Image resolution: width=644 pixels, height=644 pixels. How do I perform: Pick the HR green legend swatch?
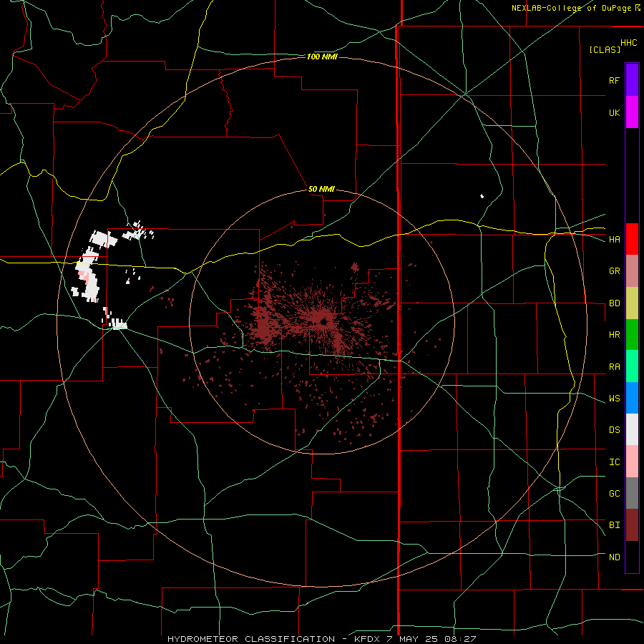click(x=632, y=335)
